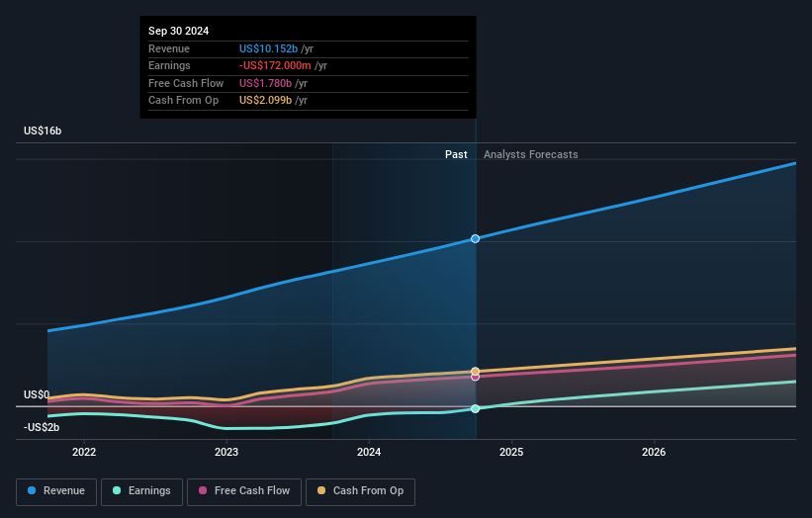Click the Earnings row label in tooltip

(169, 65)
